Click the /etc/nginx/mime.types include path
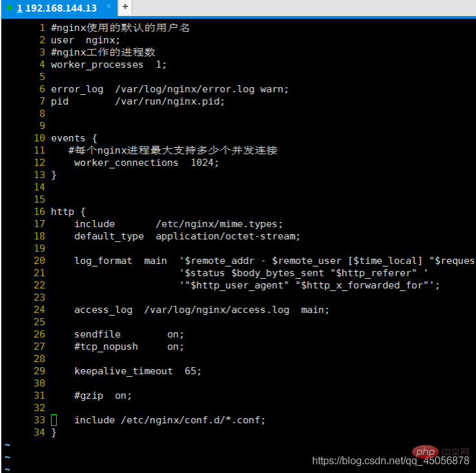Screen dimensions: 476x473 tap(219, 224)
